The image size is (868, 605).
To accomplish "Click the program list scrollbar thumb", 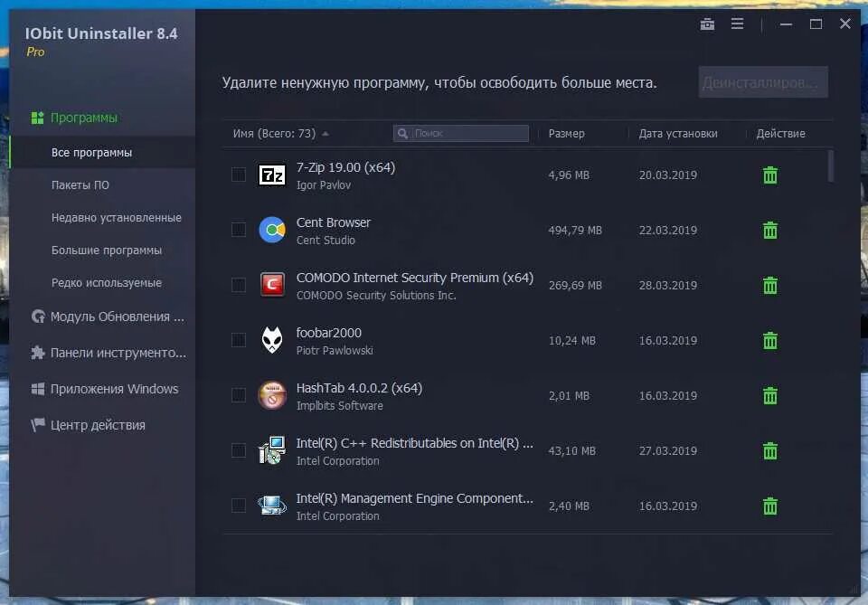I will pos(830,165).
